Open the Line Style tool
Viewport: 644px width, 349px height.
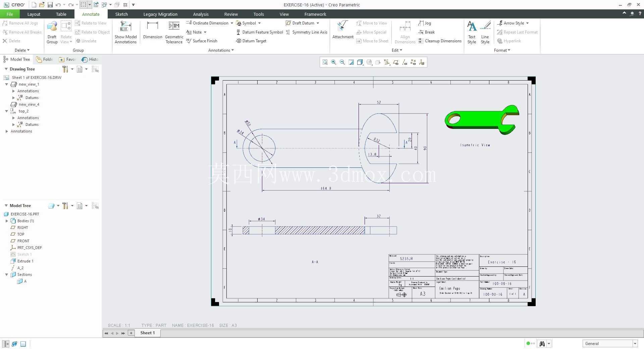point(485,32)
